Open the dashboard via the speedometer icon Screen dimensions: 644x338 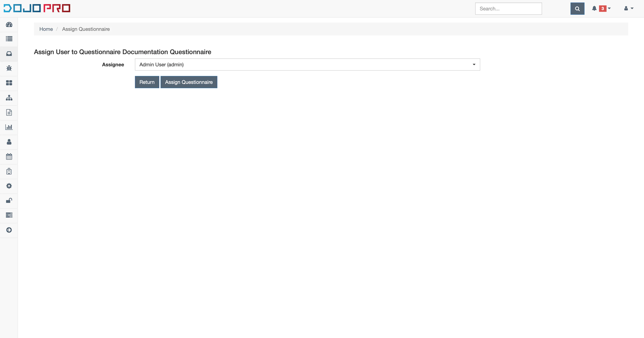[x=9, y=25]
